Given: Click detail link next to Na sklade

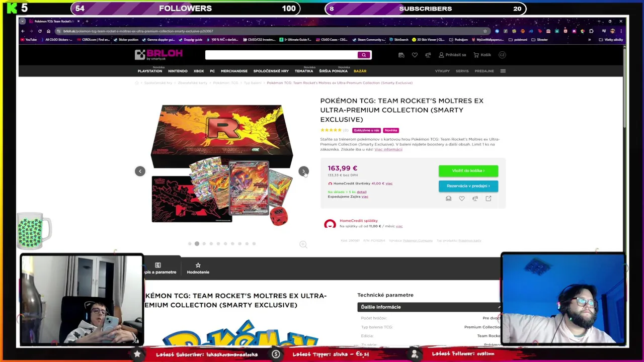Looking at the screenshot, I should tap(361, 192).
